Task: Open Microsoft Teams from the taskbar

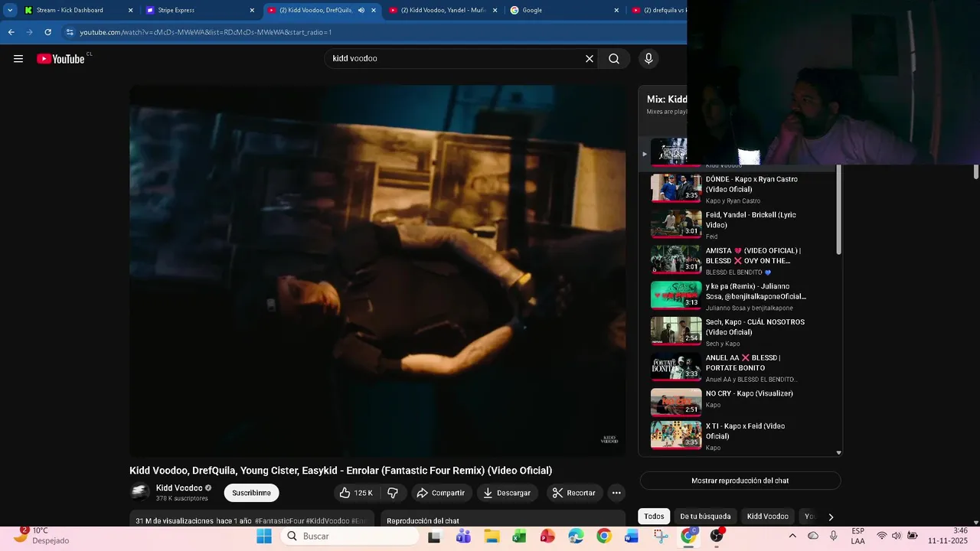Action: (463, 536)
